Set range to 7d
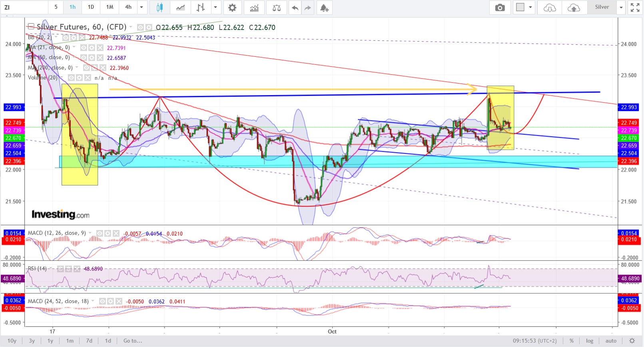Screen dimensions: 644x347 click(89, 341)
